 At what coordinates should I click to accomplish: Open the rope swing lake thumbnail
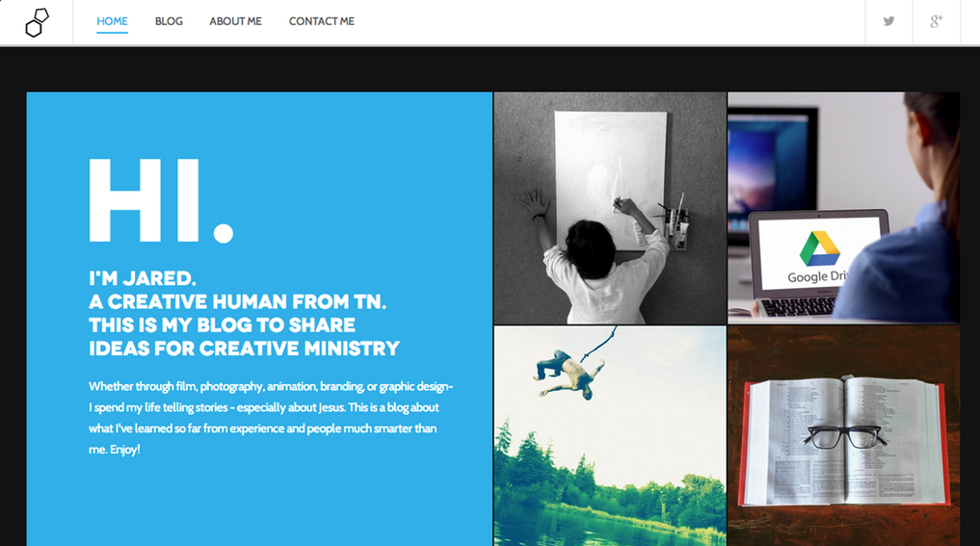click(x=610, y=436)
